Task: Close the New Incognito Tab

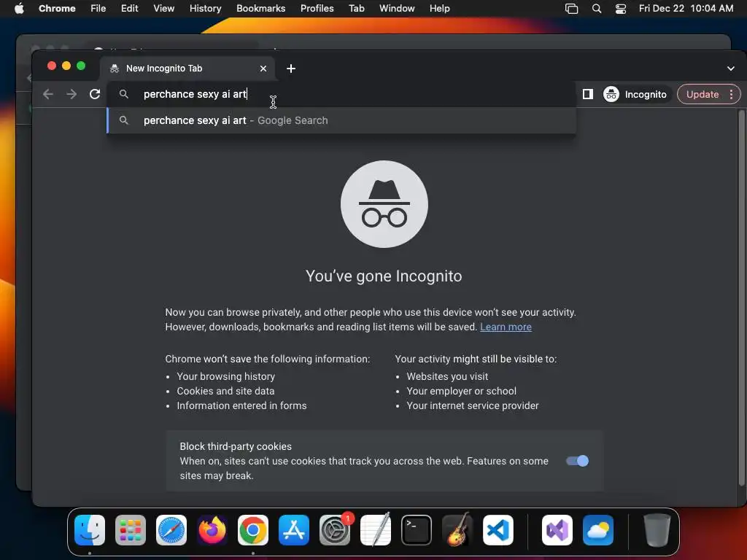Action: click(263, 69)
